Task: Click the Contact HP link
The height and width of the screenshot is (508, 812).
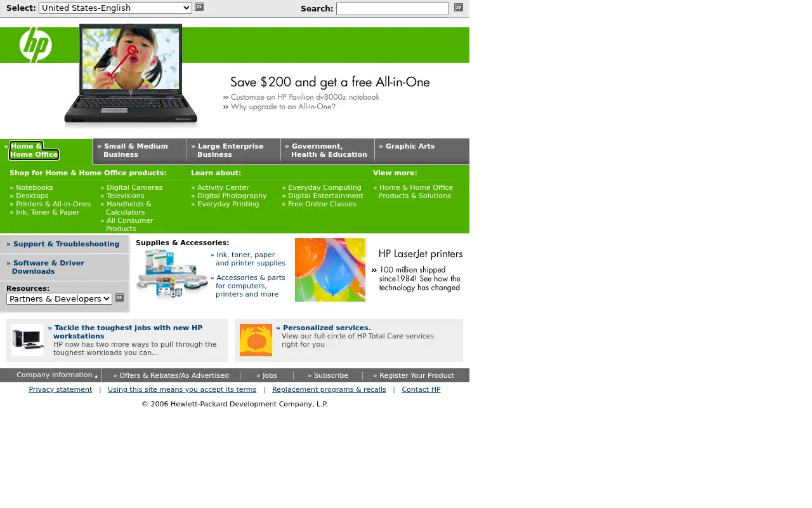Action: coord(421,389)
